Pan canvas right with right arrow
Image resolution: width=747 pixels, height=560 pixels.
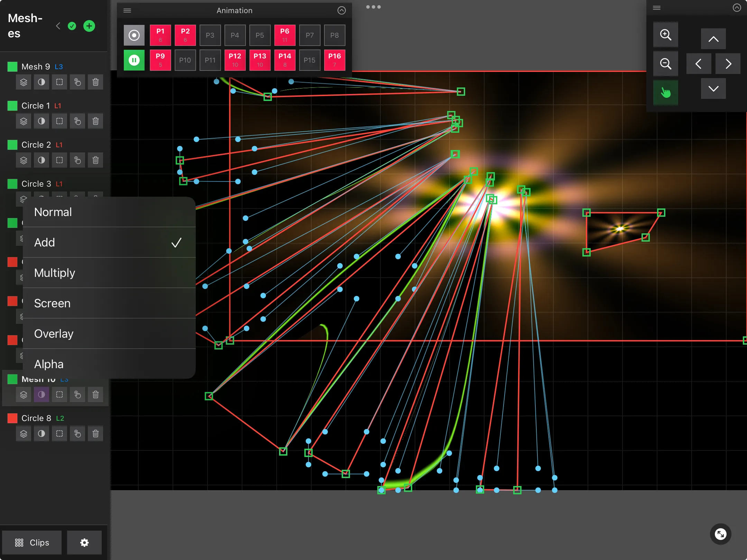(x=728, y=64)
